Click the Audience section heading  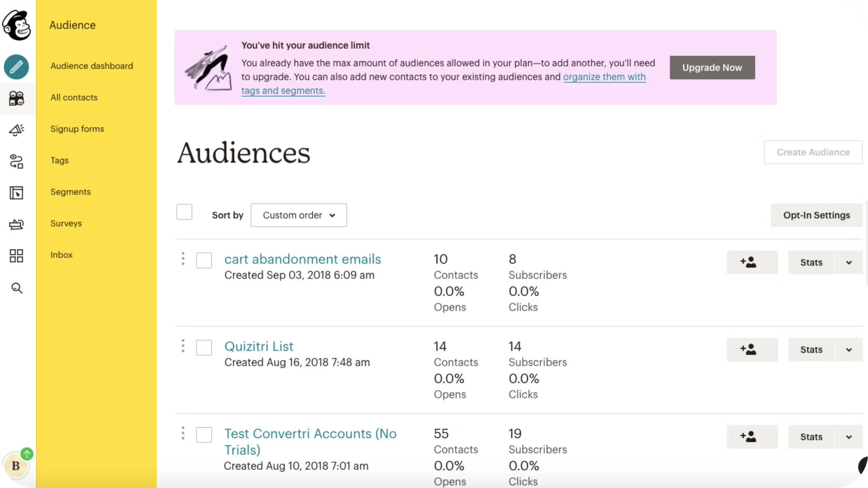72,25
